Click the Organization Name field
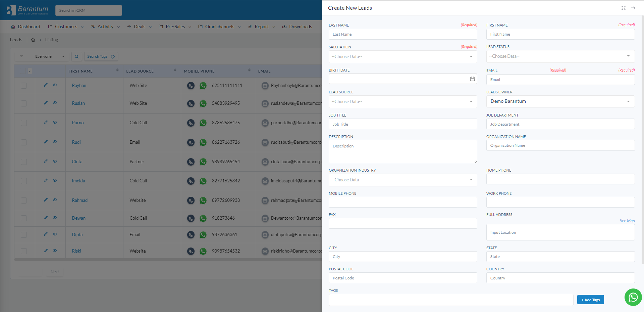This screenshot has width=644, height=312. (560, 145)
